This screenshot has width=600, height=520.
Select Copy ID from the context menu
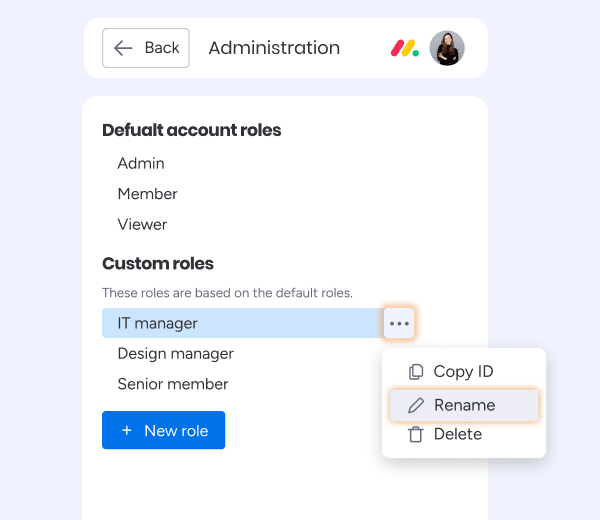[x=464, y=371]
